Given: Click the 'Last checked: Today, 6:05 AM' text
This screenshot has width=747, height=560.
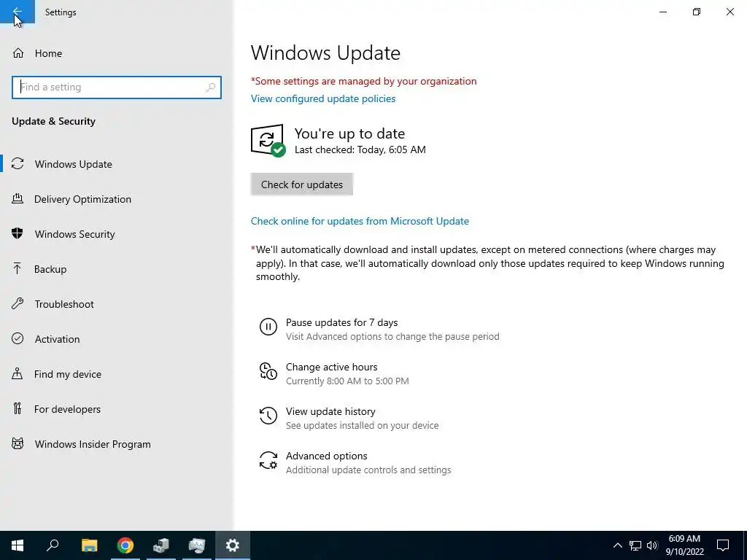Looking at the screenshot, I should pyautogui.click(x=360, y=149).
